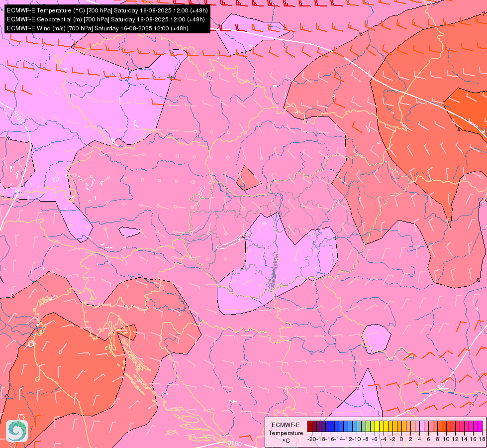Select the ECMWF-E Geopotential 700 hPa title line

tap(105, 19)
